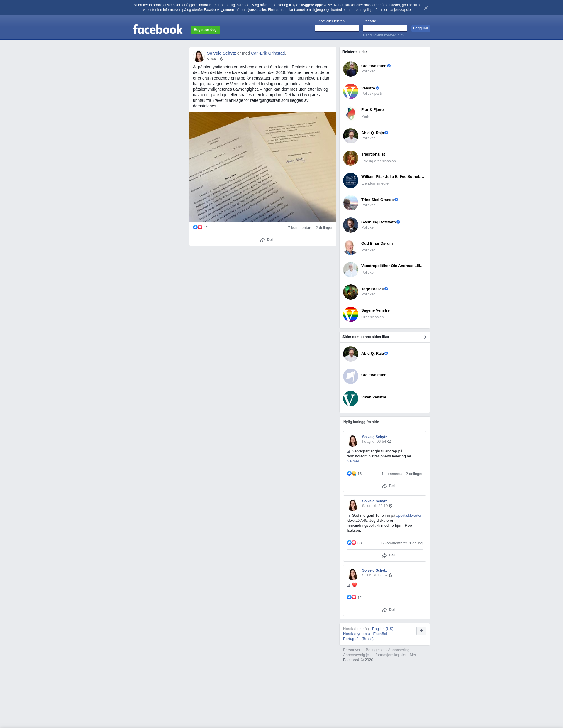This screenshot has width=563, height=728.
Task: Open more languages with the plus button
Action: [421, 631]
